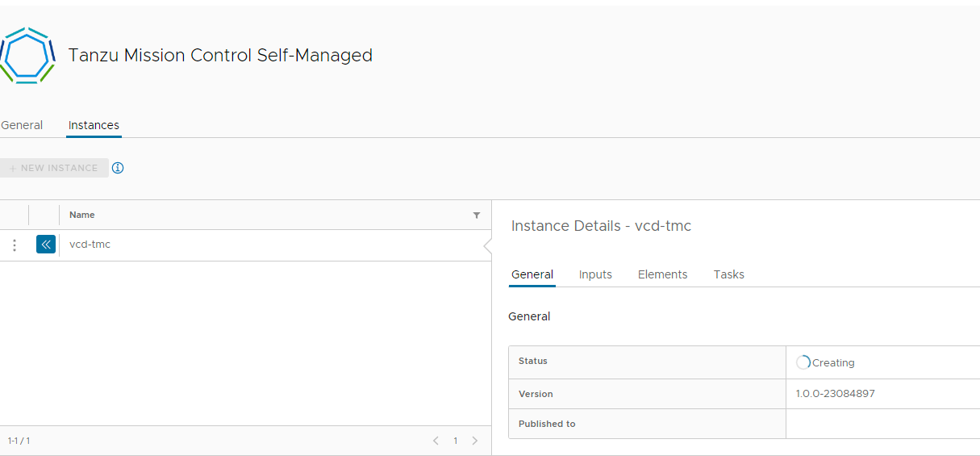Sort by the Name column header
Viewport: 980px width, 456px height.
tap(82, 215)
